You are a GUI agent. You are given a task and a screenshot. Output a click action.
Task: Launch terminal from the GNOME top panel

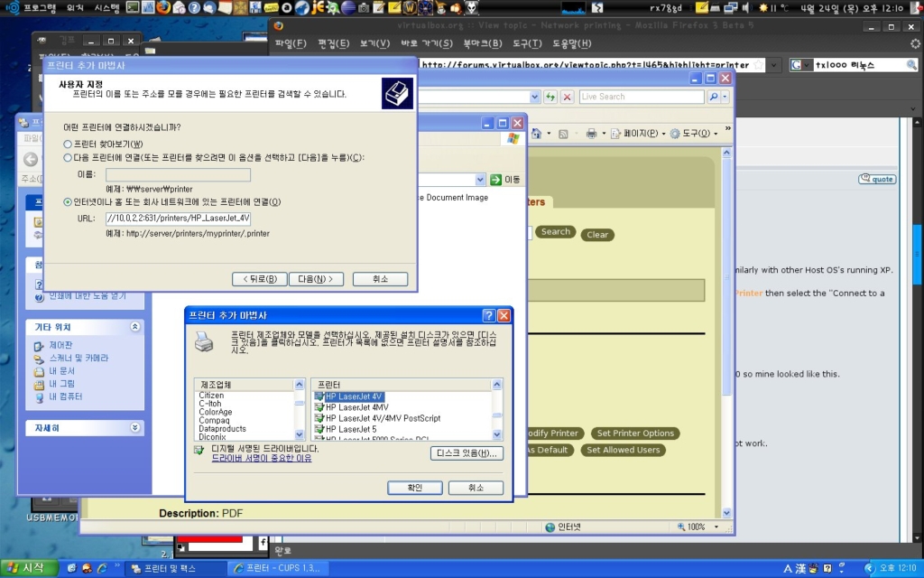(133, 7)
